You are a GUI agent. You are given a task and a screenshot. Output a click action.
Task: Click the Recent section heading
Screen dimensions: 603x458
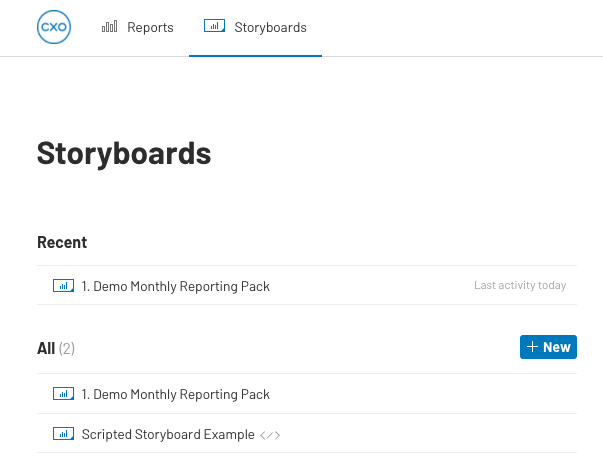click(x=62, y=242)
